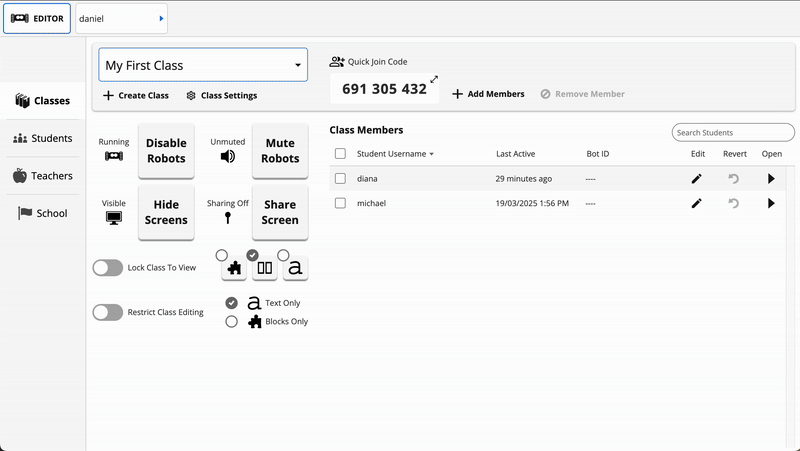800x451 pixels.
Task: Select the split blocks-and-text view mode
Action: click(x=265, y=267)
